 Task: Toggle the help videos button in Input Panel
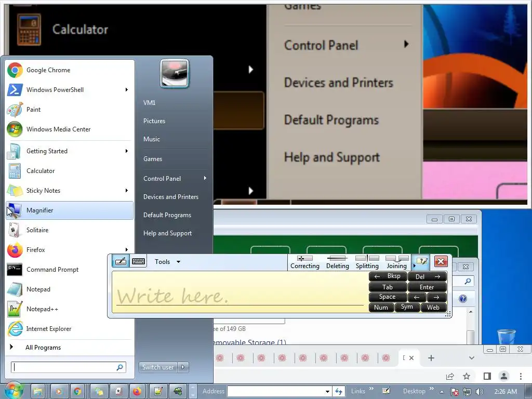click(x=422, y=261)
